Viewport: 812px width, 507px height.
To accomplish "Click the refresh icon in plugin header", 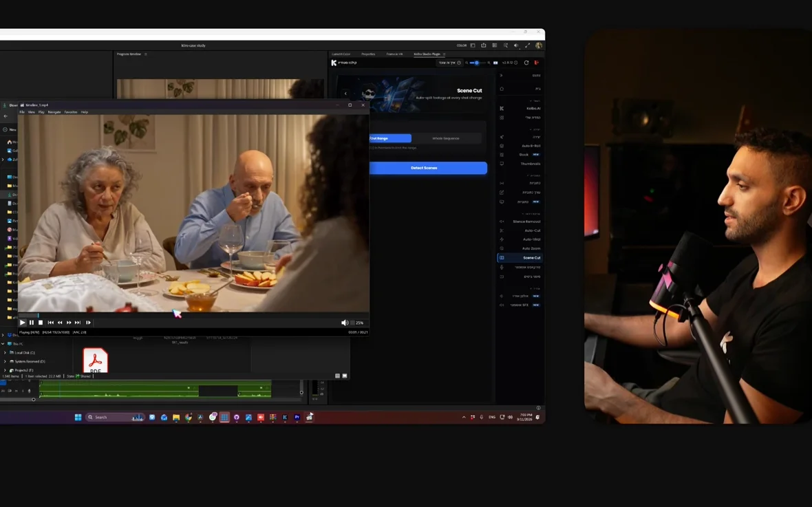I will 526,63.
